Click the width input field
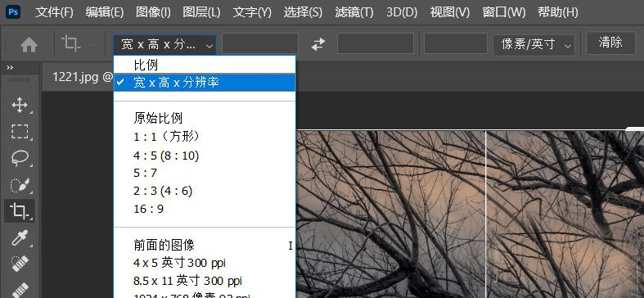Viewport: 644px width, 298px height. [260, 43]
